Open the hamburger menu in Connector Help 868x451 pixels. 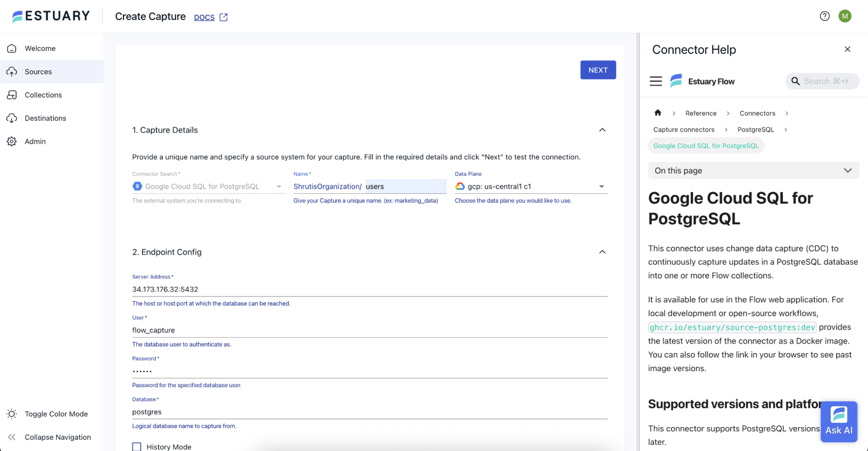[656, 81]
